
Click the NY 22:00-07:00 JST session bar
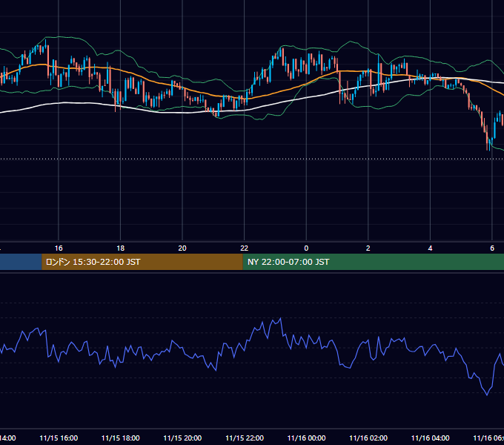(373, 262)
